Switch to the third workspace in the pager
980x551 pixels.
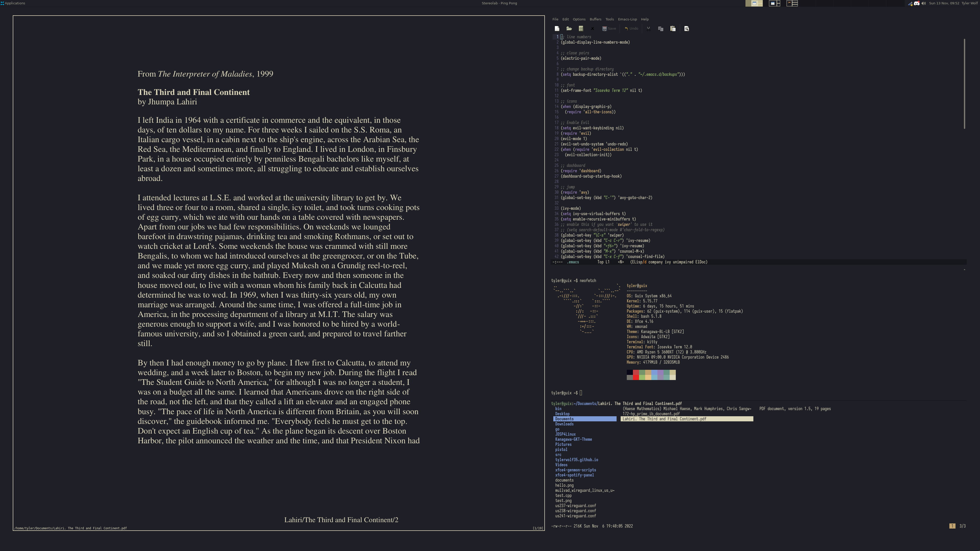(x=792, y=3)
